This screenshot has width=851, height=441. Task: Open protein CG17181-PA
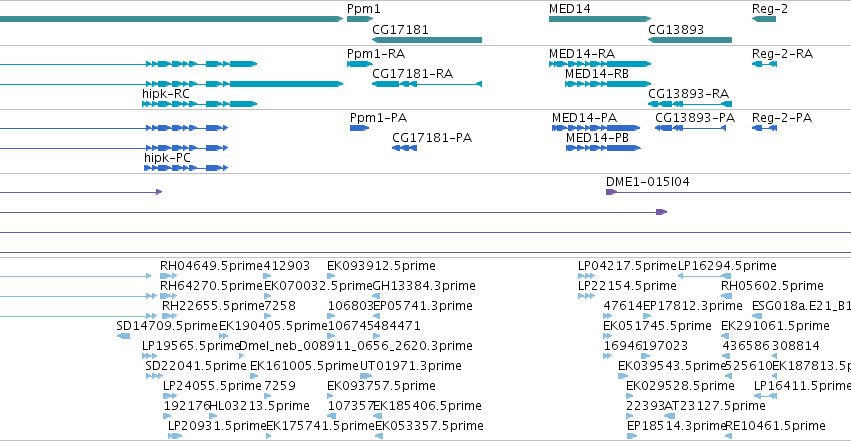tap(404, 148)
